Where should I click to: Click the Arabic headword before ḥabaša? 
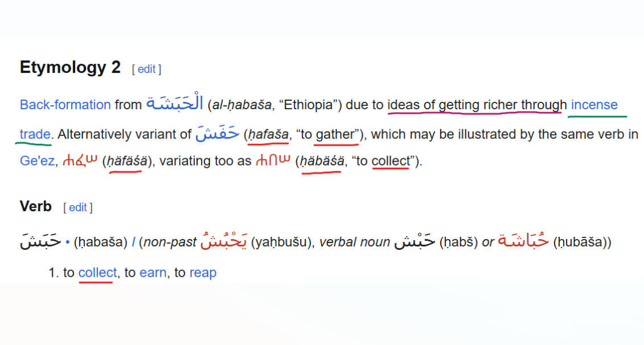[40, 241]
